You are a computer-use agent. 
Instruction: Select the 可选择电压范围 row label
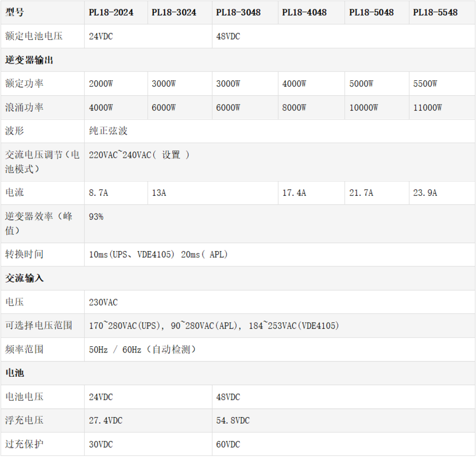point(39,325)
